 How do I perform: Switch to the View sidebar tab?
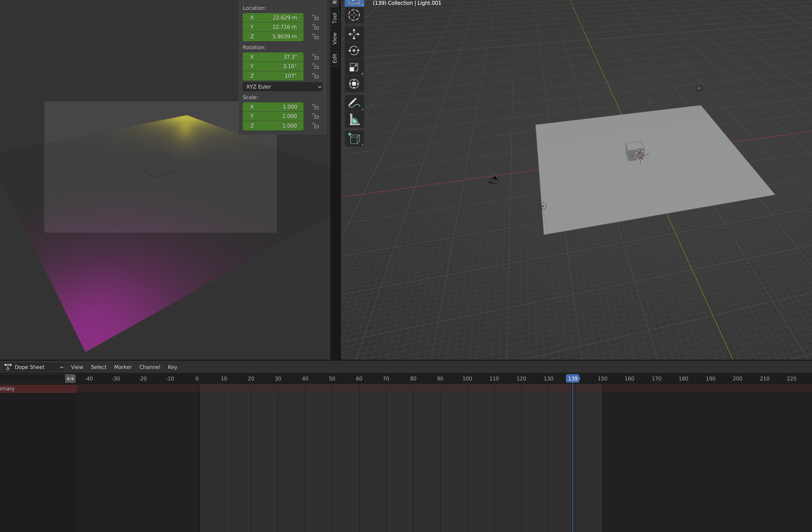click(x=334, y=38)
